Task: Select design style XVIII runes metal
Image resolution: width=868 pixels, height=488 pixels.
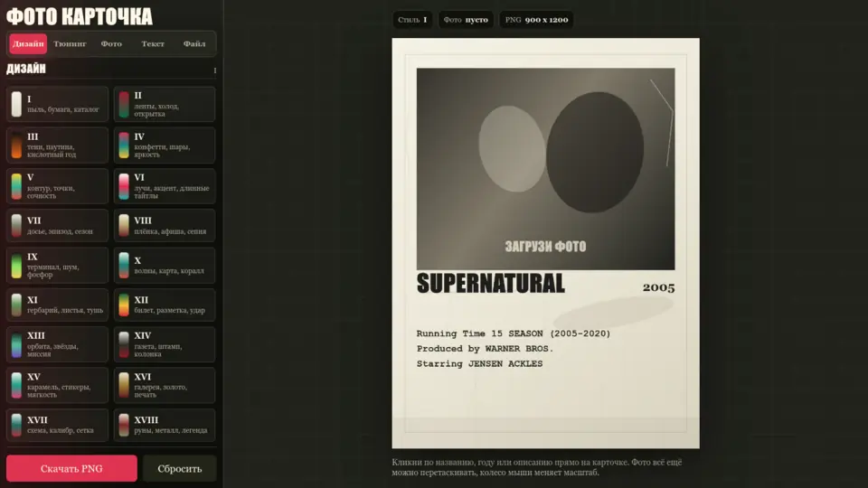Action: 165,425
